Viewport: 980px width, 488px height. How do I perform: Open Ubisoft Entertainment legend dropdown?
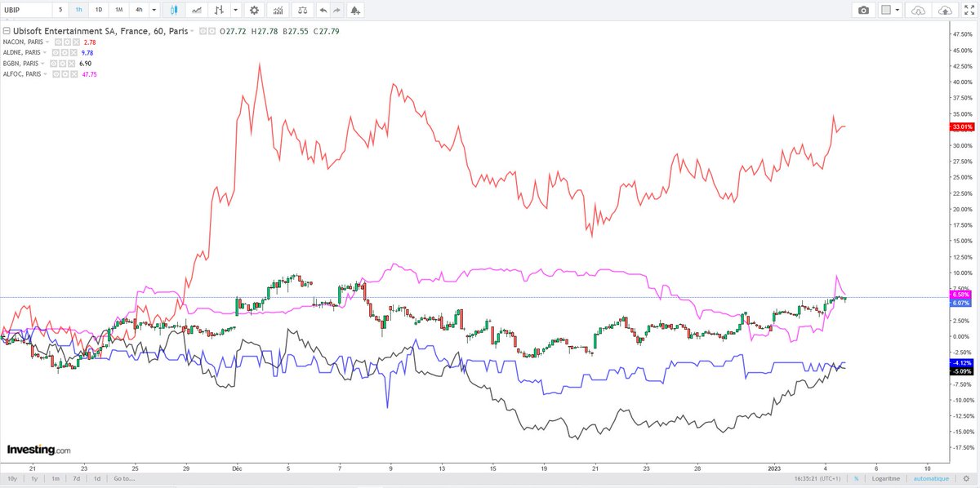pos(192,31)
